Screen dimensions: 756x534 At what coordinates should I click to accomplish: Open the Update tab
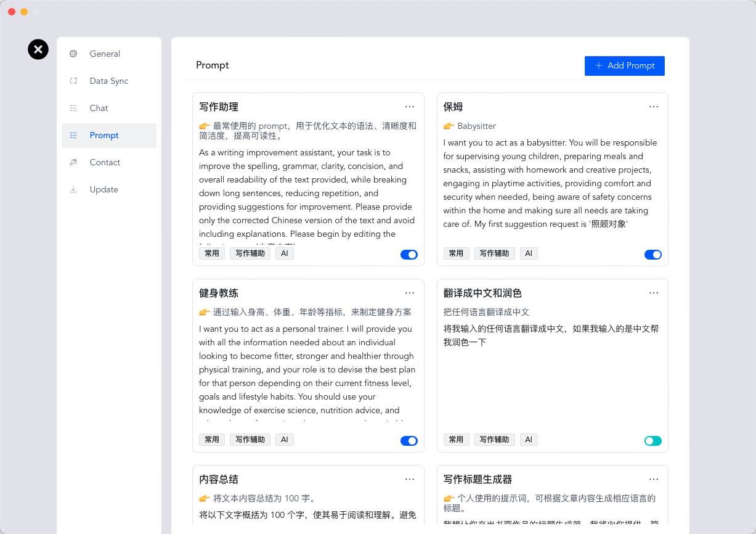coord(109,189)
